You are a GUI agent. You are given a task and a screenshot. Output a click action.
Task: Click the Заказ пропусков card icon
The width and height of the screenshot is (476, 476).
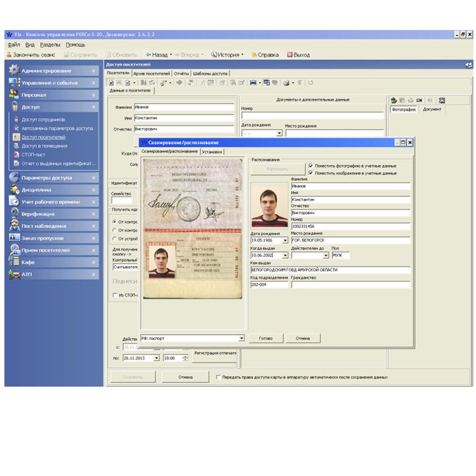tap(14, 237)
